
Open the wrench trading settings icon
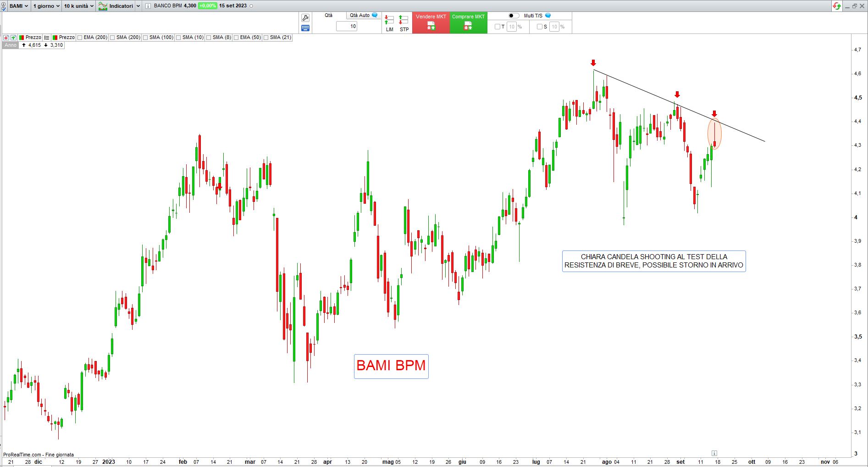click(x=305, y=18)
